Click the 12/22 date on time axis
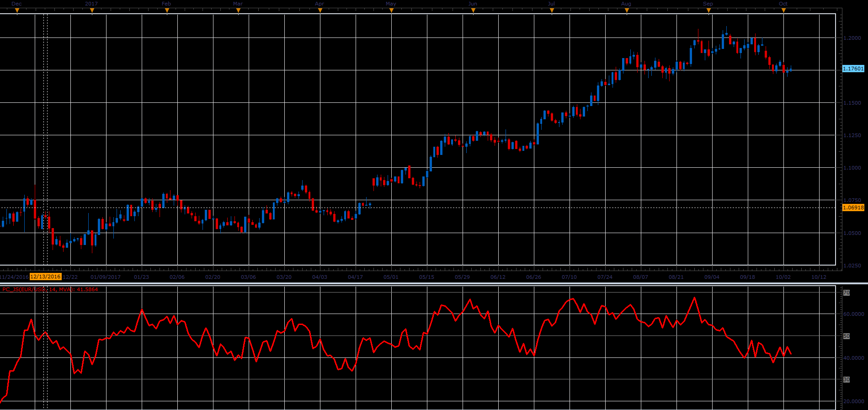Screen dimensions: 868x410 point(70,277)
